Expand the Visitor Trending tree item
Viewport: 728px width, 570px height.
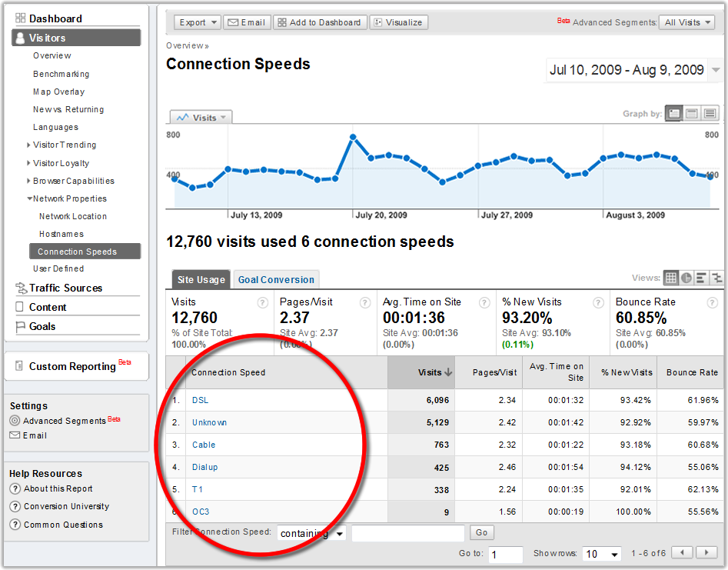coord(28,145)
